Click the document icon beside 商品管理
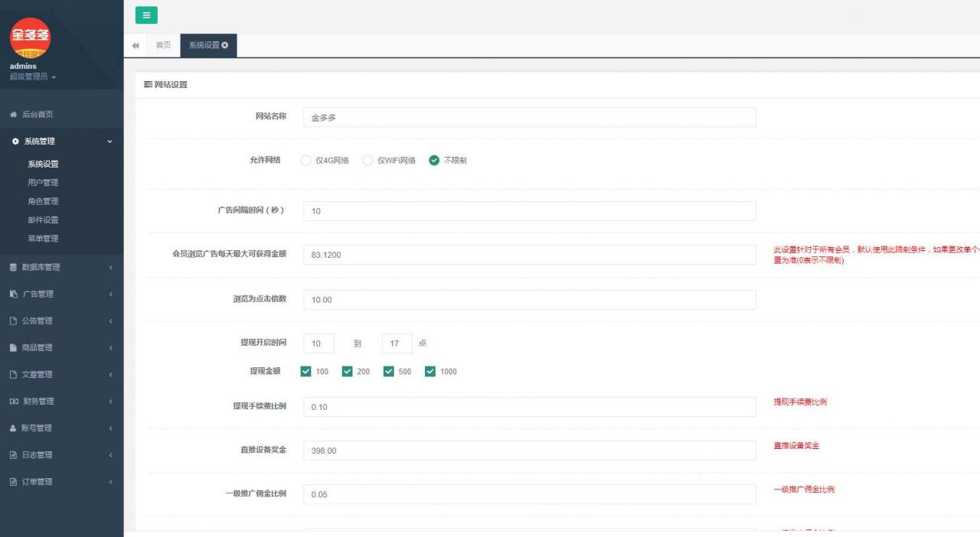 tap(13, 348)
